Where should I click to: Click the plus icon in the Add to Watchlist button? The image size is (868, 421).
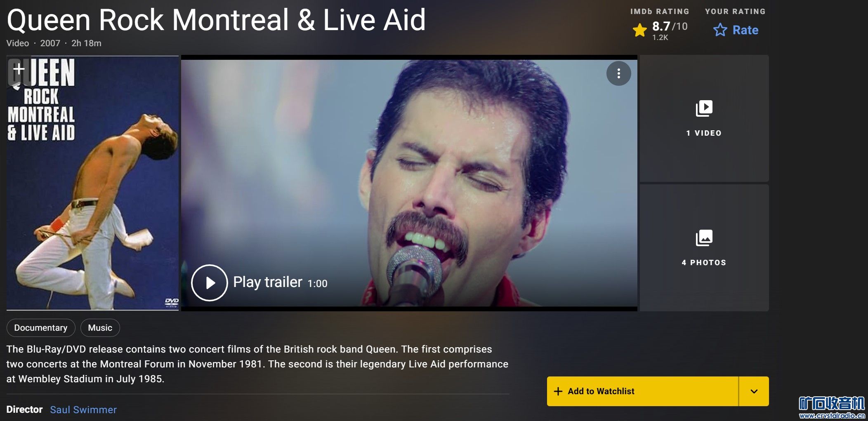coord(558,391)
